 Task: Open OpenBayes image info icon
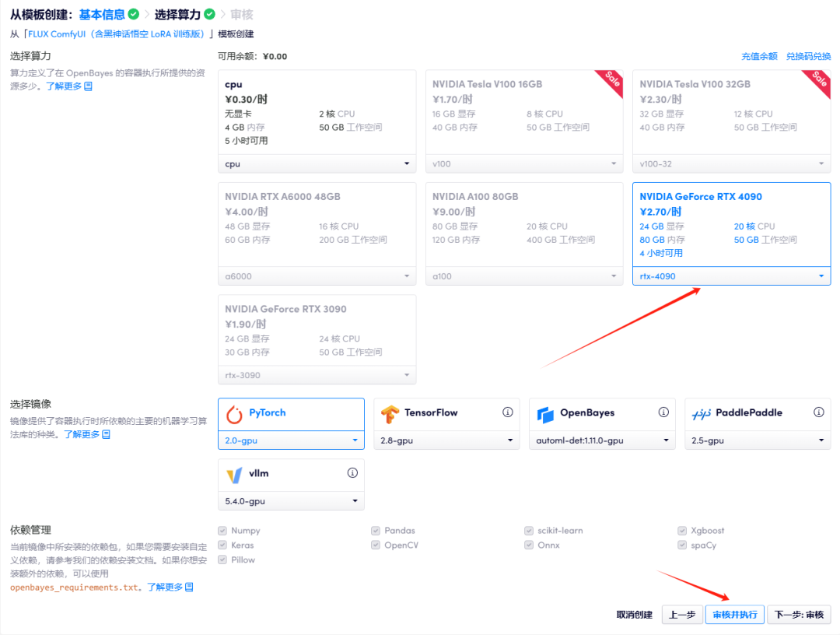pyautogui.click(x=663, y=412)
